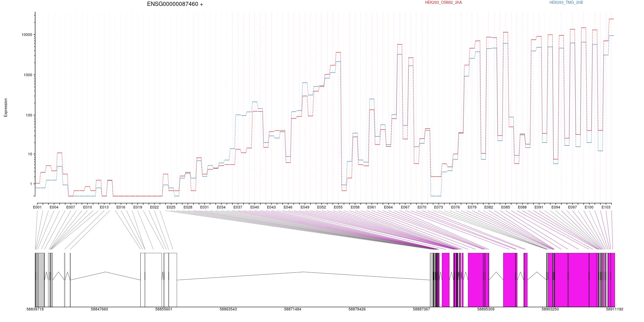Pick exon label E055
The height and width of the screenshot is (322, 644).
(338, 207)
